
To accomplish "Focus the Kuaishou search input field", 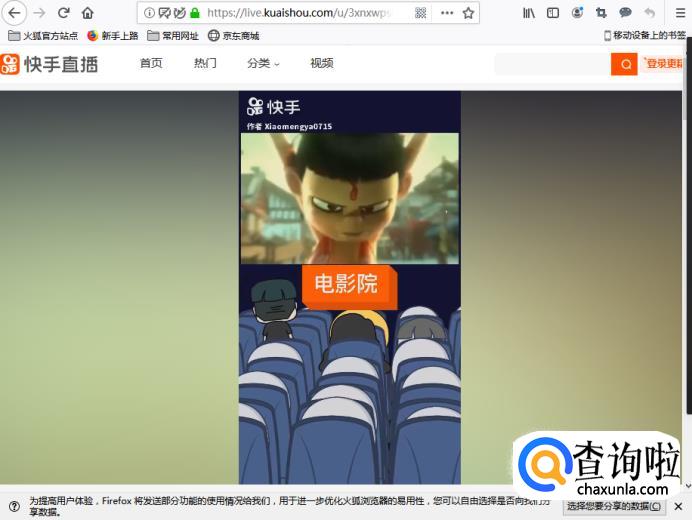I will [553, 64].
